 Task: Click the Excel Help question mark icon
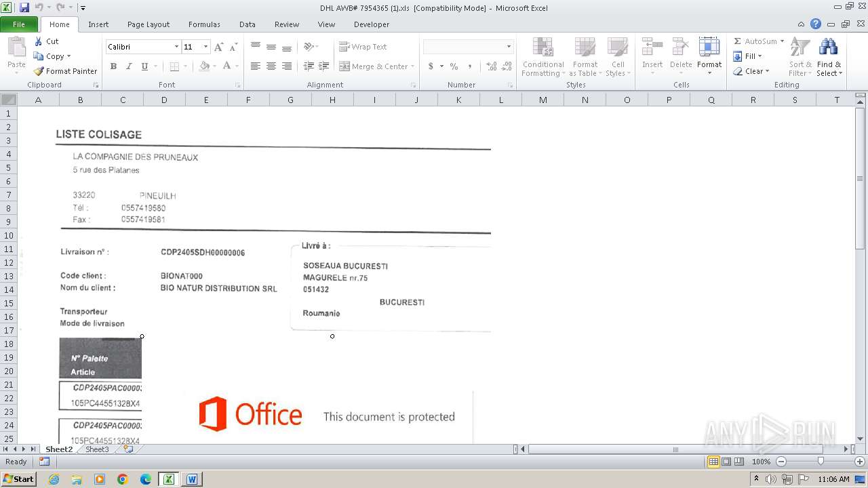point(816,24)
